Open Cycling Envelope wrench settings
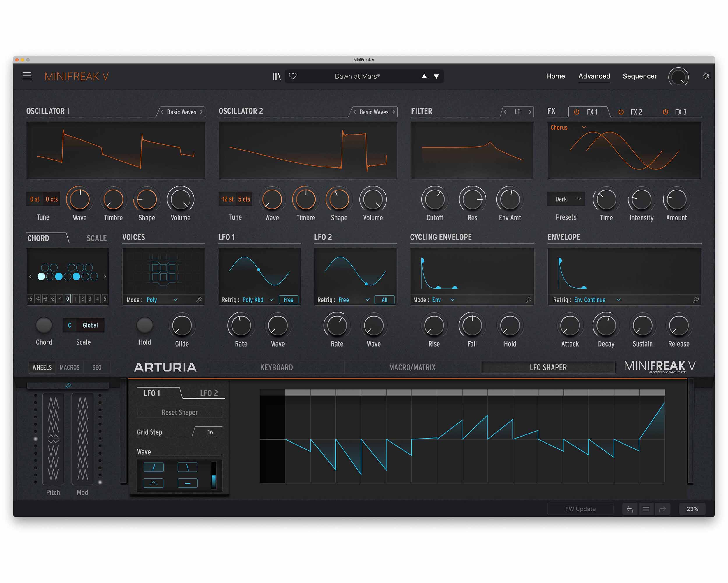This screenshot has height=583, width=728. coord(529,299)
